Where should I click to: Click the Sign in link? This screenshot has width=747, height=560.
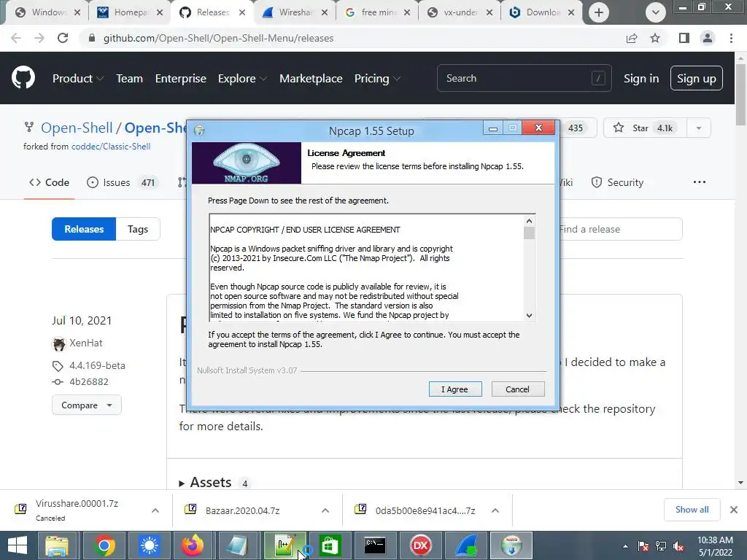pyautogui.click(x=641, y=78)
